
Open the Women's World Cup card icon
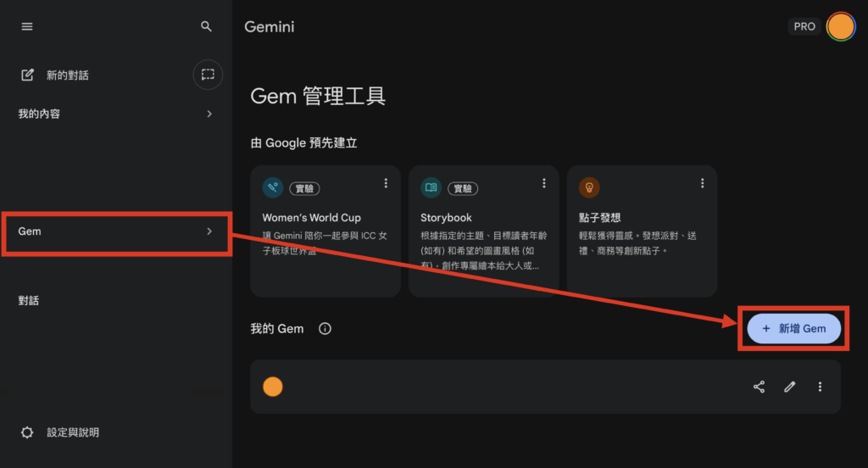coord(273,187)
